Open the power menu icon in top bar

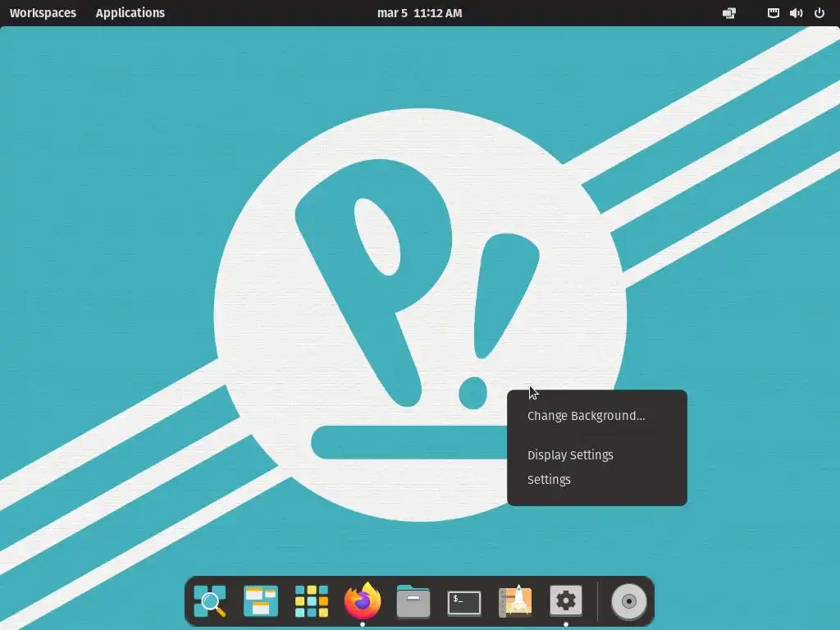click(819, 13)
